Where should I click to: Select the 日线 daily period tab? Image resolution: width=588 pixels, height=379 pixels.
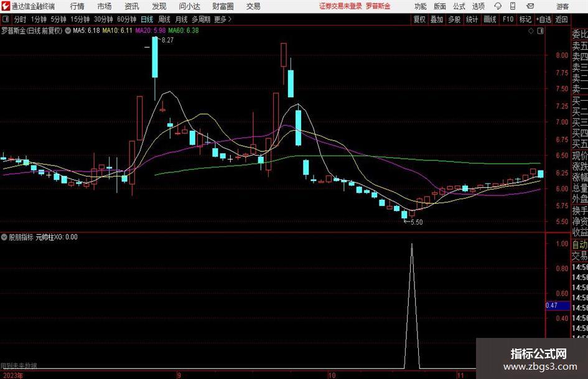point(147,19)
